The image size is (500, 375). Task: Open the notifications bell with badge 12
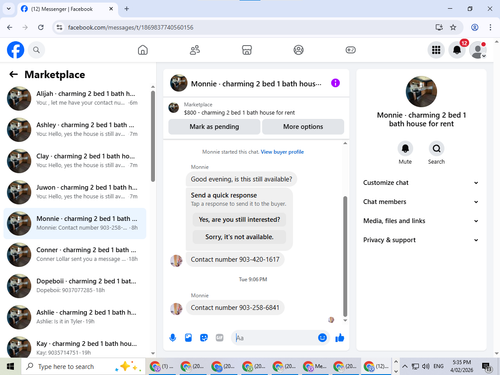[457, 50]
